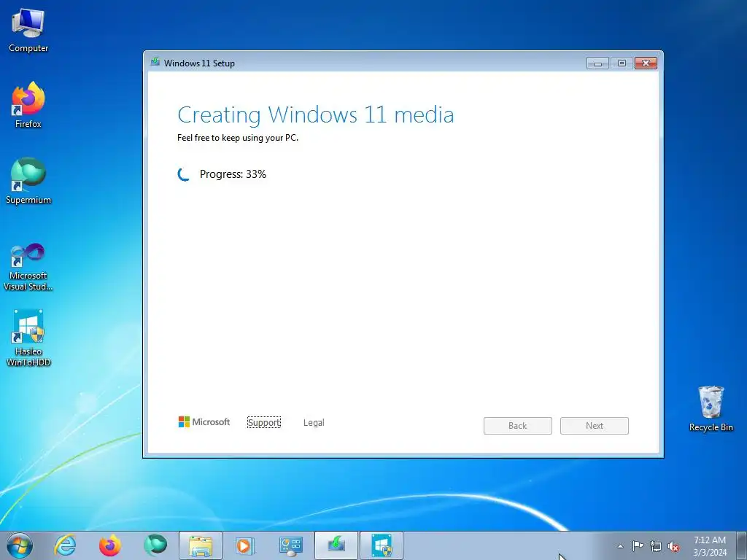Screen dimensions: 747x560
Task: Click the Back button in Setup
Action: [x=518, y=426]
